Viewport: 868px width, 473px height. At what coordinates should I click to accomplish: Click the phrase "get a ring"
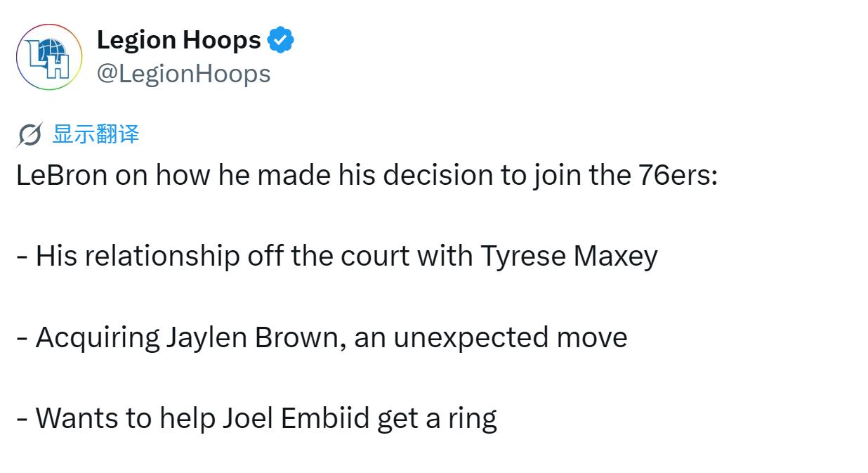(437, 419)
